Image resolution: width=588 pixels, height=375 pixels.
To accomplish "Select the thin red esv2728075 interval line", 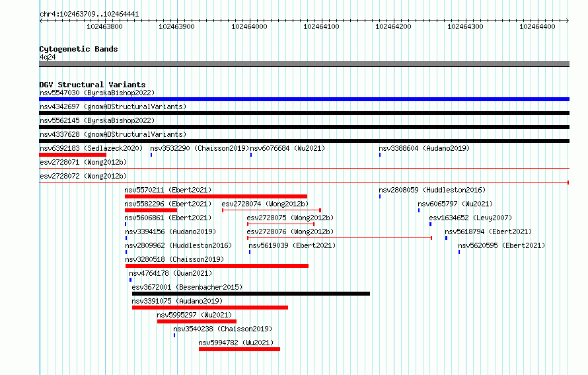I will point(281,224).
